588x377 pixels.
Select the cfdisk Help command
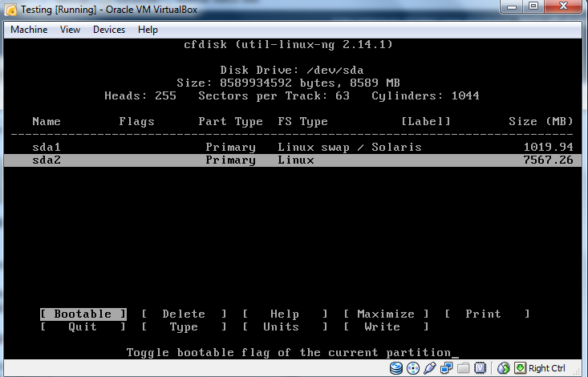click(x=285, y=314)
